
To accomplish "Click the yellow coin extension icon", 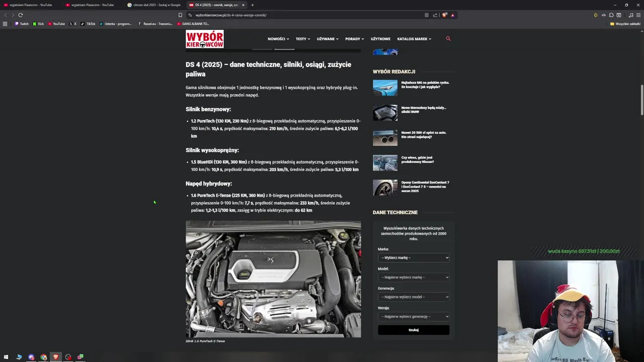I will [x=596, y=15].
